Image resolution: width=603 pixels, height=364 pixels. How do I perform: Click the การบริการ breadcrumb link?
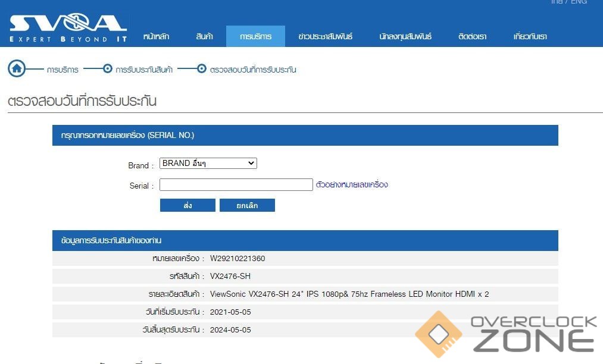[x=63, y=70]
